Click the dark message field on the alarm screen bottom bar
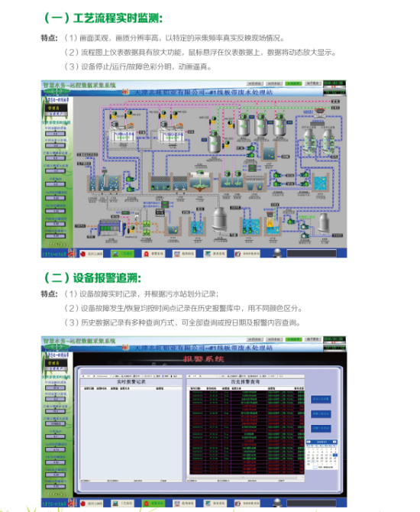Screen dimensions: 420x512 pyautogui.click(x=312, y=503)
